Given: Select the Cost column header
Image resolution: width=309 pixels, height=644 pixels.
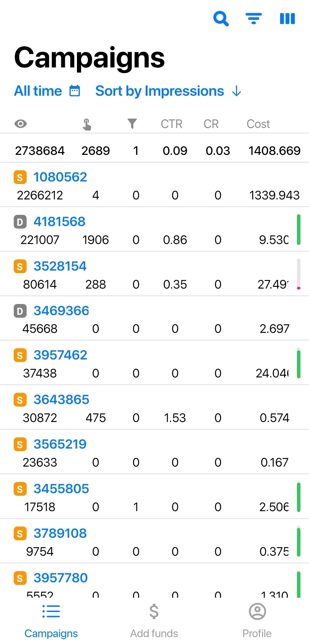Looking at the screenshot, I should [x=258, y=124].
